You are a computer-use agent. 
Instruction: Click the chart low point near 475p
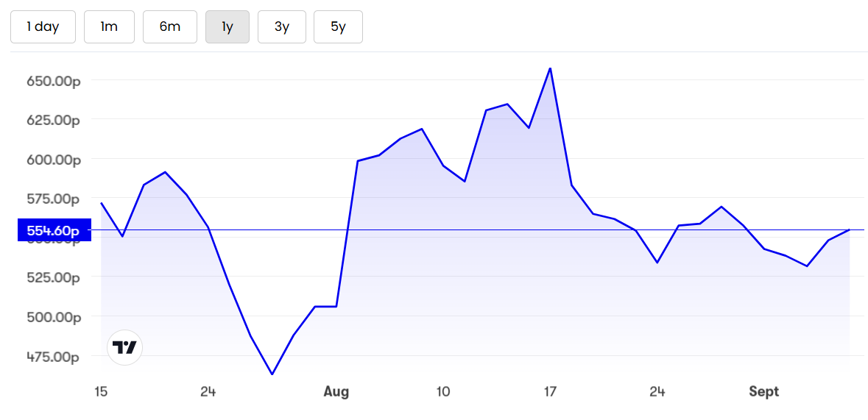[272, 374]
